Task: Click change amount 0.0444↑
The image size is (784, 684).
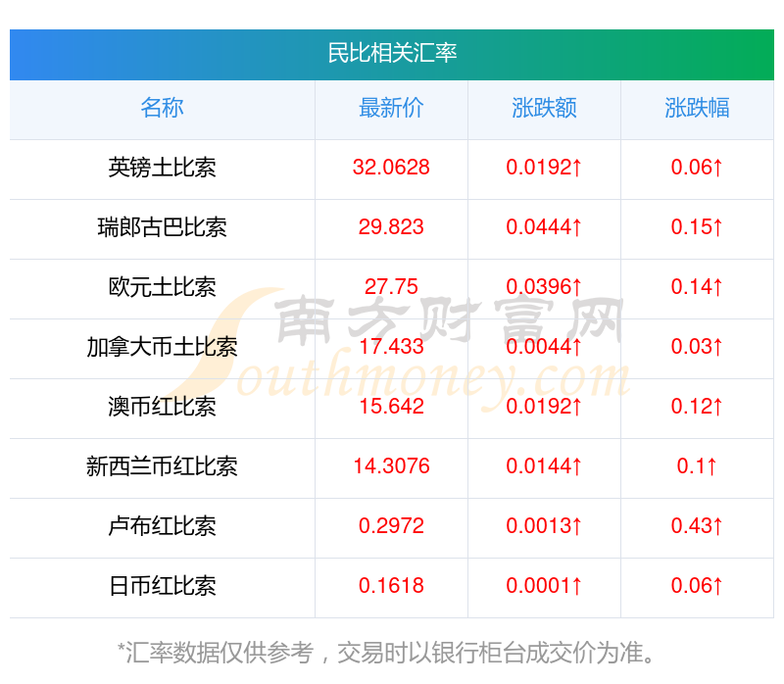Action: tap(544, 227)
